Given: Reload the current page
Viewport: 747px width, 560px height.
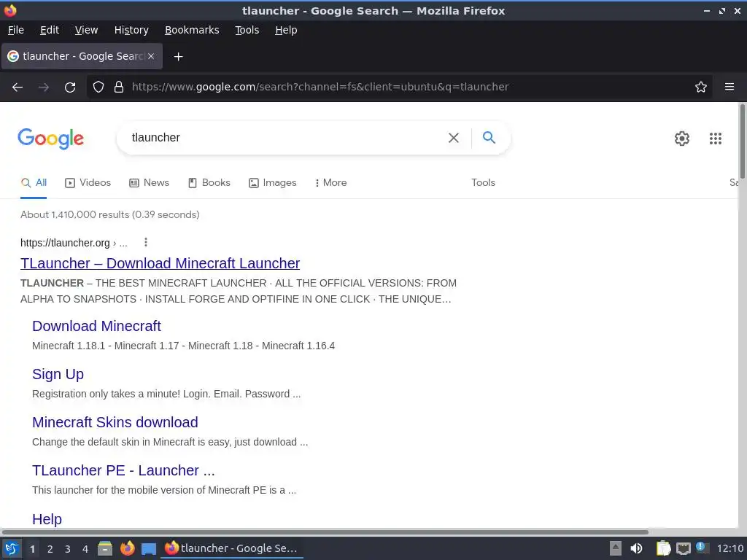Looking at the screenshot, I should tap(70, 87).
